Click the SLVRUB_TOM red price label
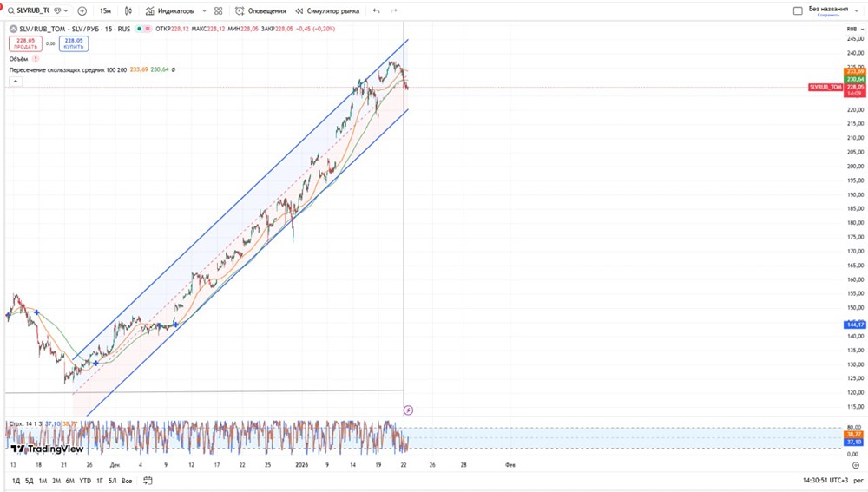 click(825, 88)
